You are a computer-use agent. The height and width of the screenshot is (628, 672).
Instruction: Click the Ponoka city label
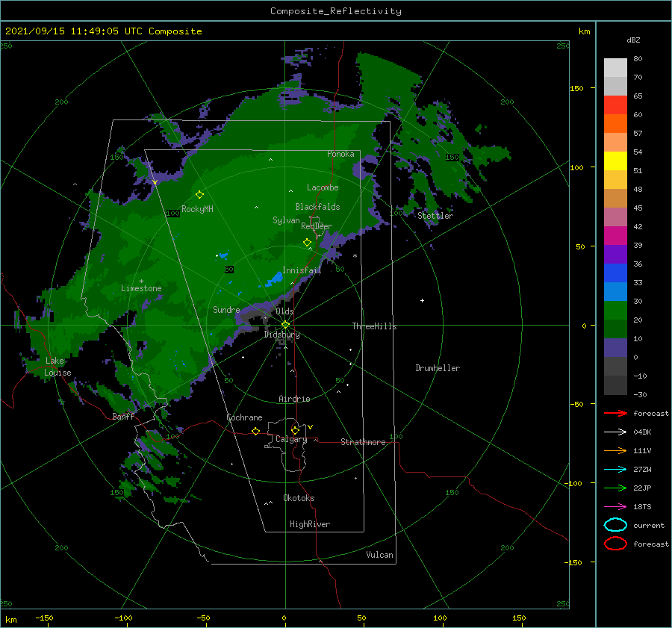[x=340, y=154]
